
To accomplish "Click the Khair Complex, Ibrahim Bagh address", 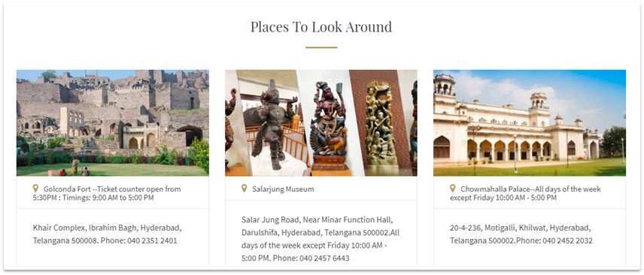I will coord(107,234).
